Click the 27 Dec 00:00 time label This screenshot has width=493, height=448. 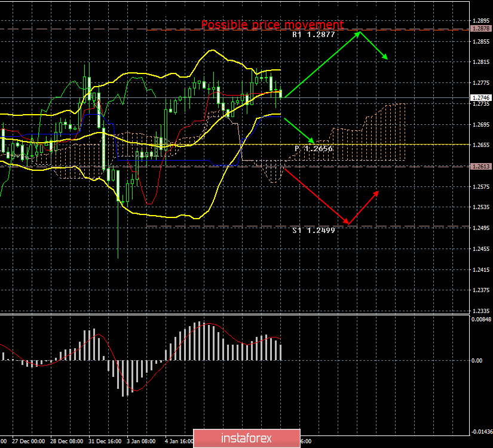(x=29, y=441)
